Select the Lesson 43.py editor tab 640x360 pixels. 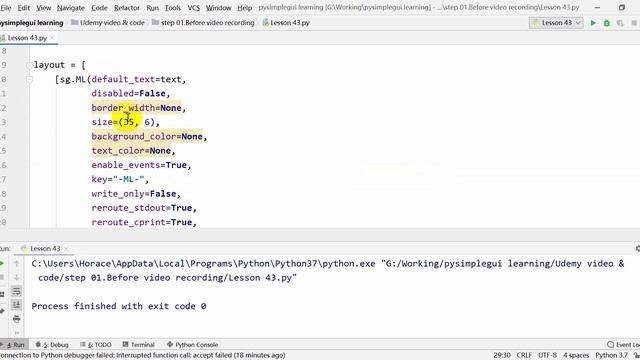click(x=27, y=38)
